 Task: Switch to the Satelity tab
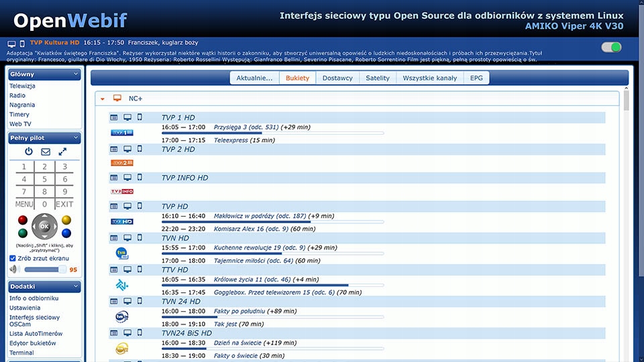[x=377, y=78]
